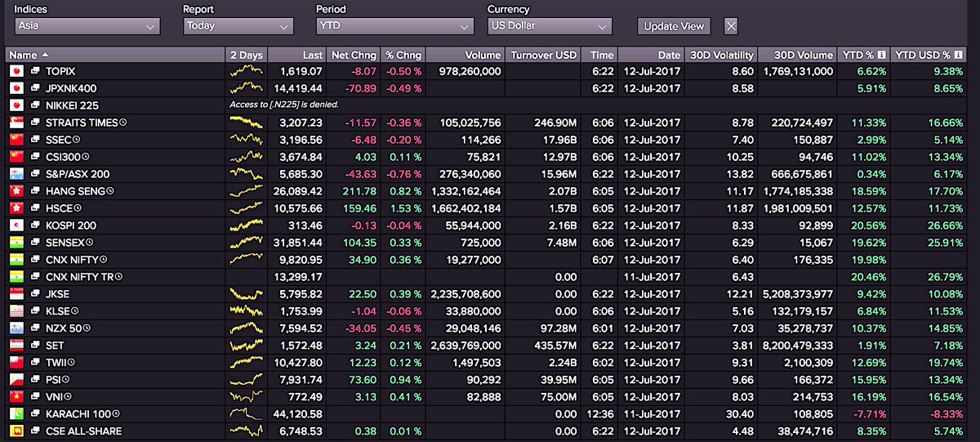
Task: Click the popup window icon beside CNX NIFTY
Action: coord(36,259)
